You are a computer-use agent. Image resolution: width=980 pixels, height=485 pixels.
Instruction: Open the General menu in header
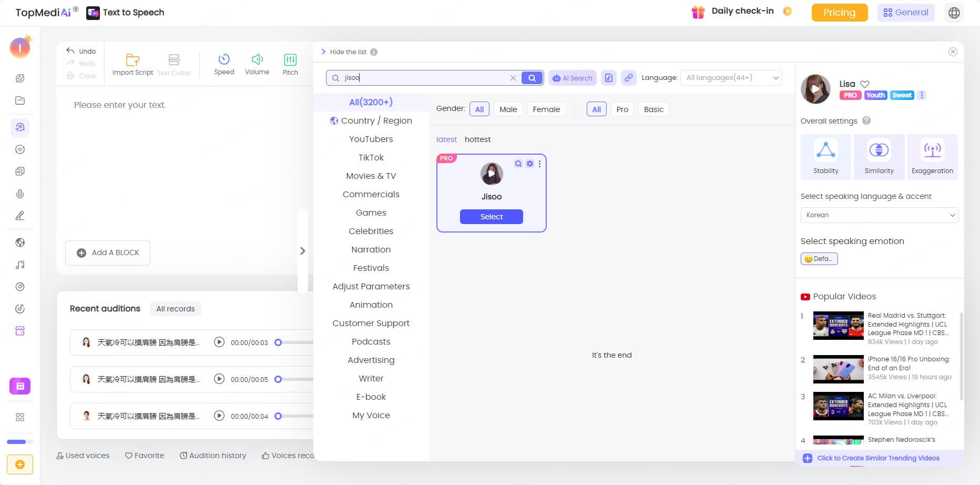click(906, 13)
